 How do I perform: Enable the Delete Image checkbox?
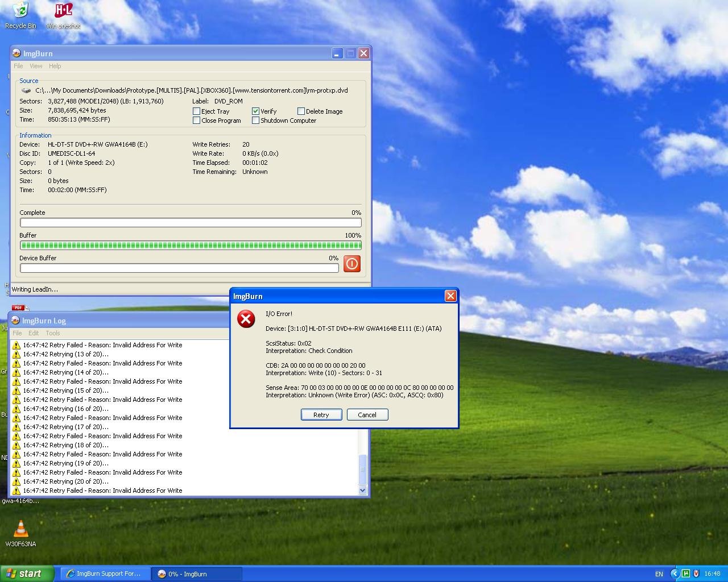[301, 111]
